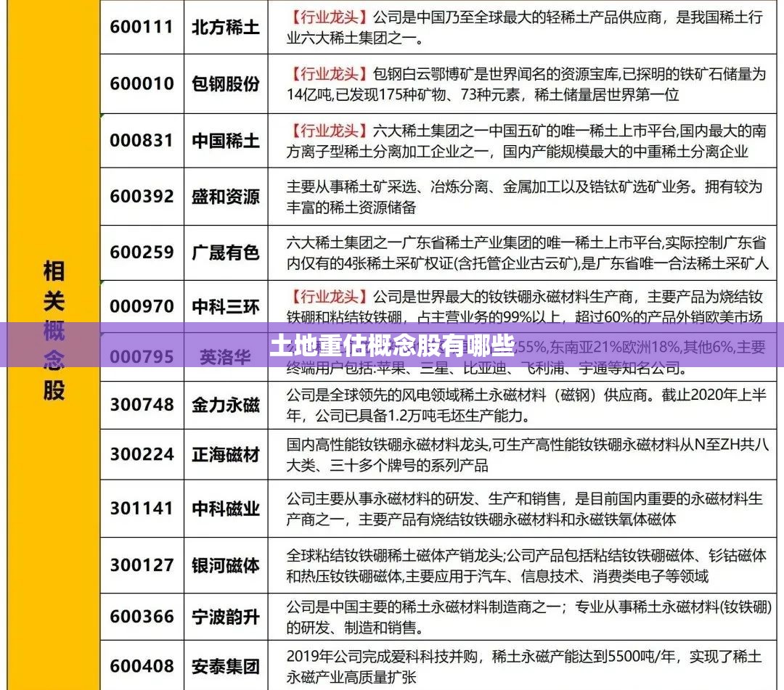
Task: Click the 中科三环 description about 钕铁硼永磁材料生产商
Action: coord(525,307)
